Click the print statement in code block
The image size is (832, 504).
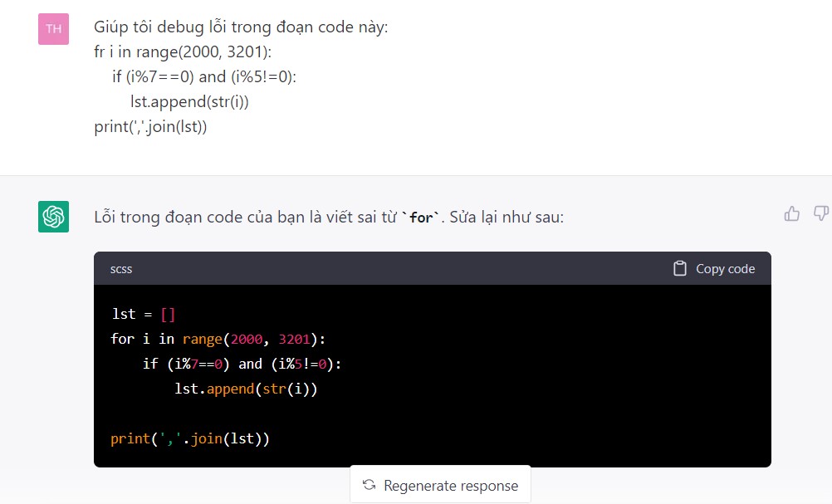tap(190, 438)
